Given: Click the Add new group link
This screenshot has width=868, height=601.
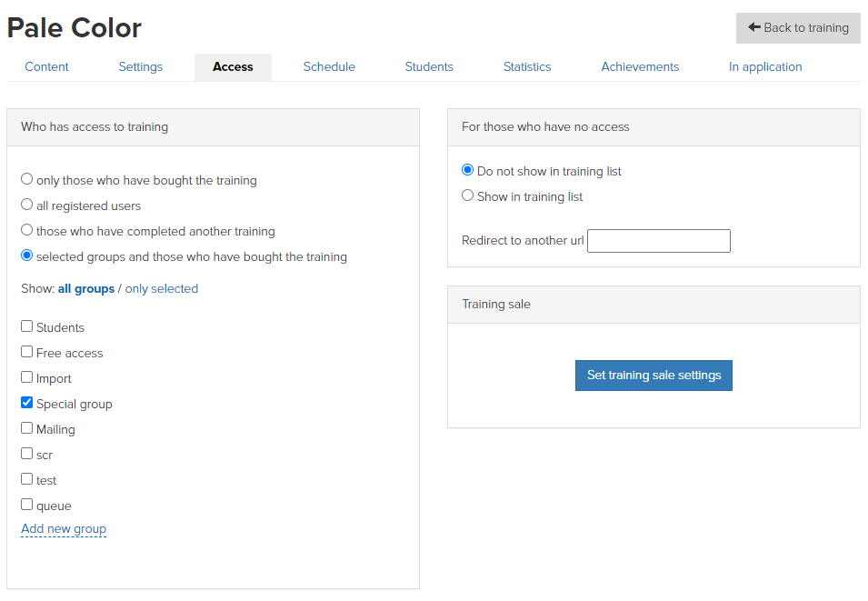Looking at the screenshot, I should [x=64, y=529].
